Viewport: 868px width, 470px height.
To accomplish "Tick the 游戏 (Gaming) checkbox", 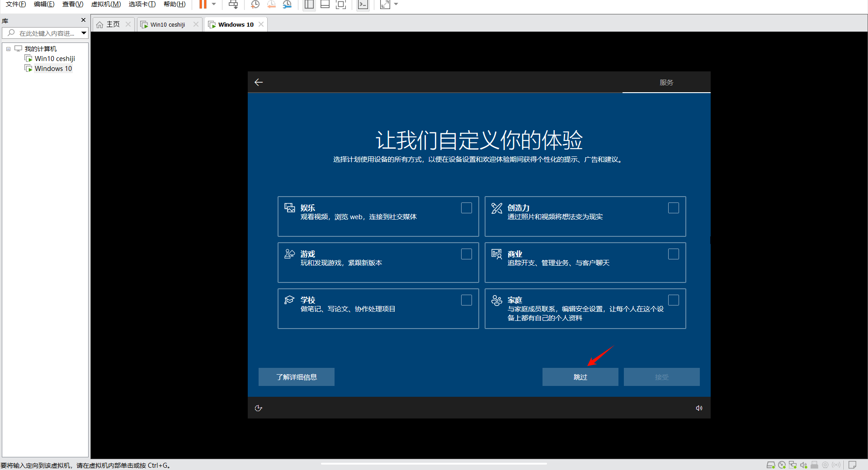I will pyautogui.click(x=466, y=254).
